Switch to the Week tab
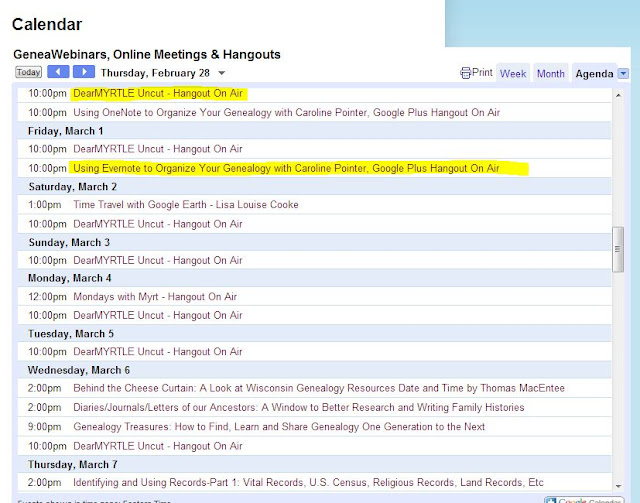The width and height of the screenshot is (640, 503). click(513, 73)
